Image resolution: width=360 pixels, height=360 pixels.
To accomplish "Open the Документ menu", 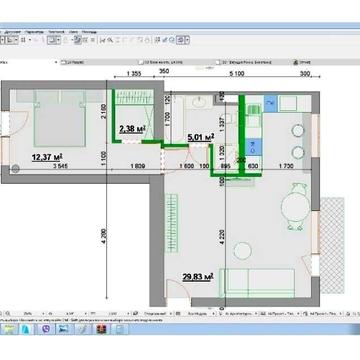I will [12, 32].
